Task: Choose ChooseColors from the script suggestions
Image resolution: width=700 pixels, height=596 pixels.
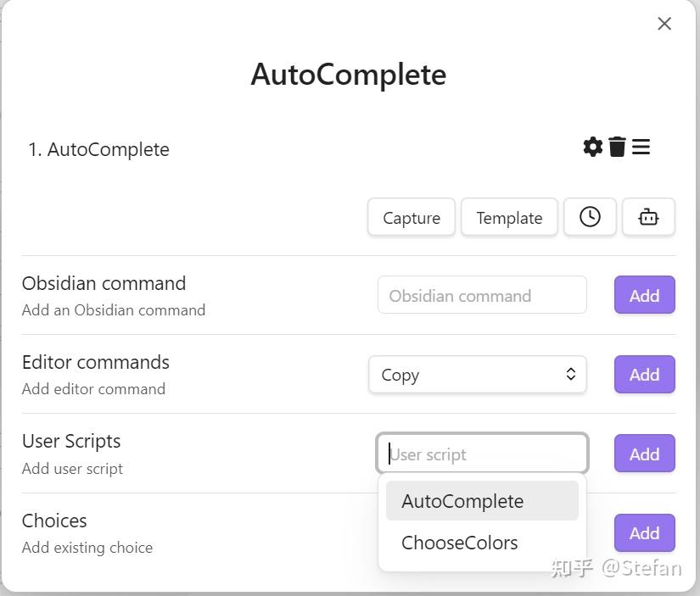Action: (x=460, y=543)
